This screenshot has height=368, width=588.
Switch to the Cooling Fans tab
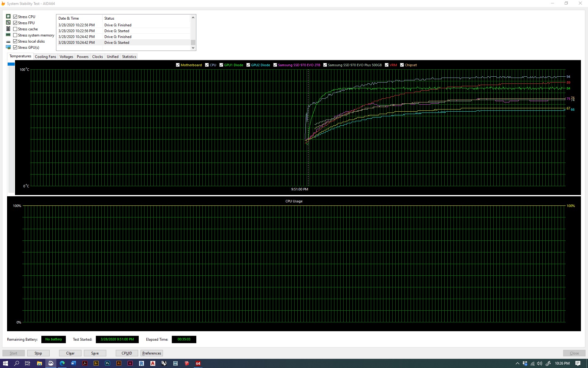(x=45, y=57)
